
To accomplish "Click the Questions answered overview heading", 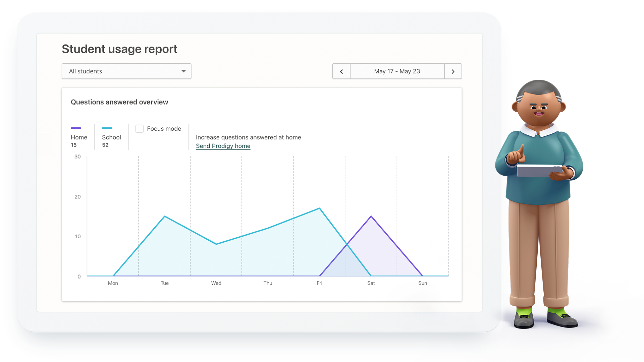I will coord(119,102).
